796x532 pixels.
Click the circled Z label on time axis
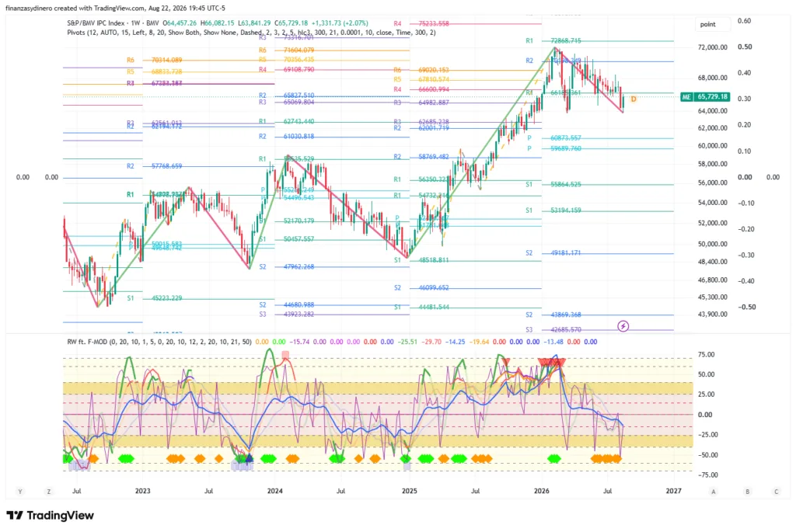coord(49,492)
